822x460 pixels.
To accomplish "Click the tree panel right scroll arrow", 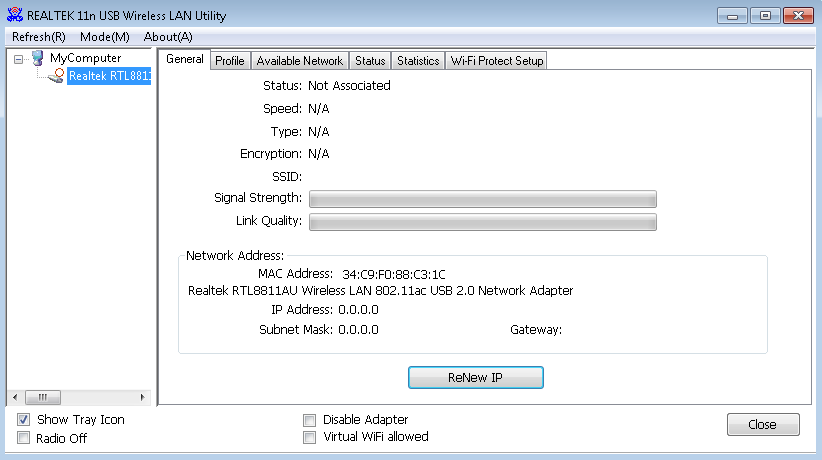I will 143,398.
